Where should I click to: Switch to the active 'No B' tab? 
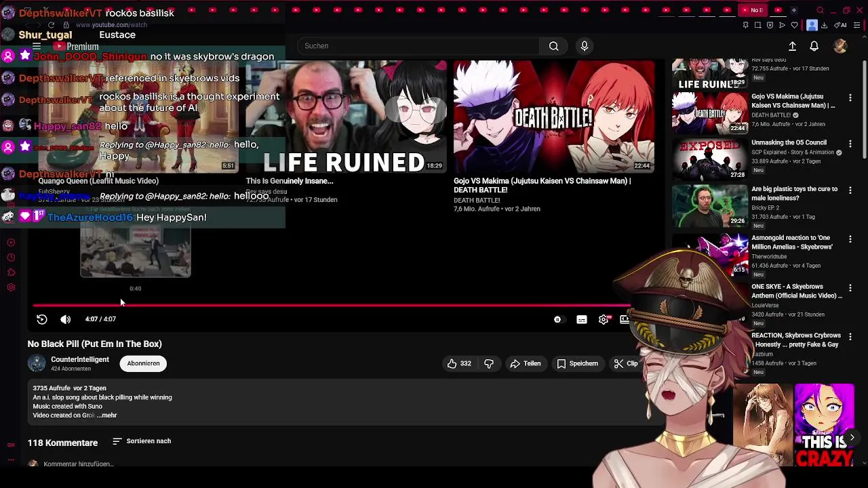tap(753, 10)
